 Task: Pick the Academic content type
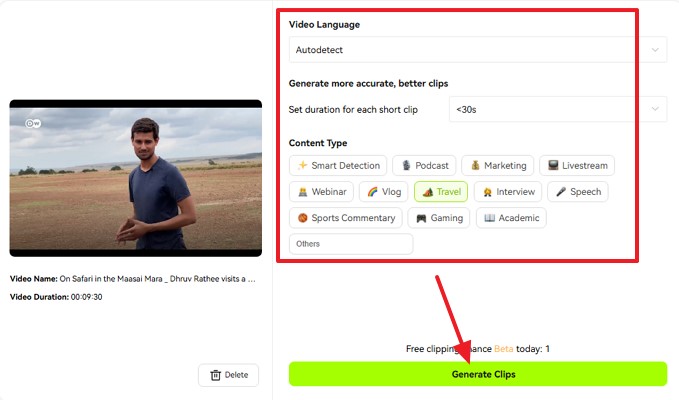pyautogui.click(x=511, y=218)
